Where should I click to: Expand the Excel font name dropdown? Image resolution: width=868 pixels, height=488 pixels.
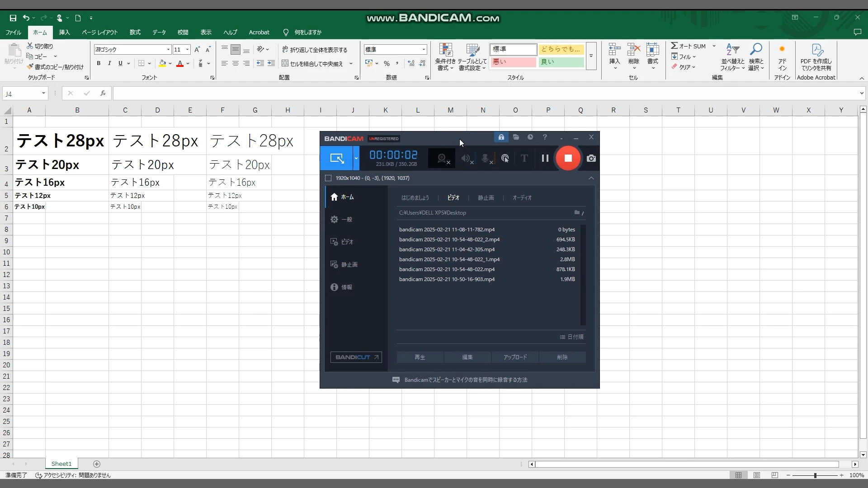(x=168, y=50)
